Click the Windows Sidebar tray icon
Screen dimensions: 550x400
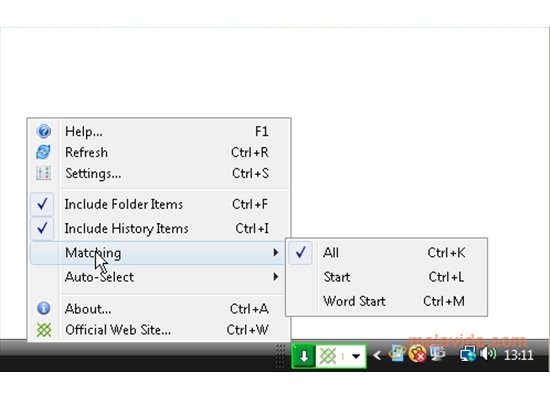pos(397,354)
